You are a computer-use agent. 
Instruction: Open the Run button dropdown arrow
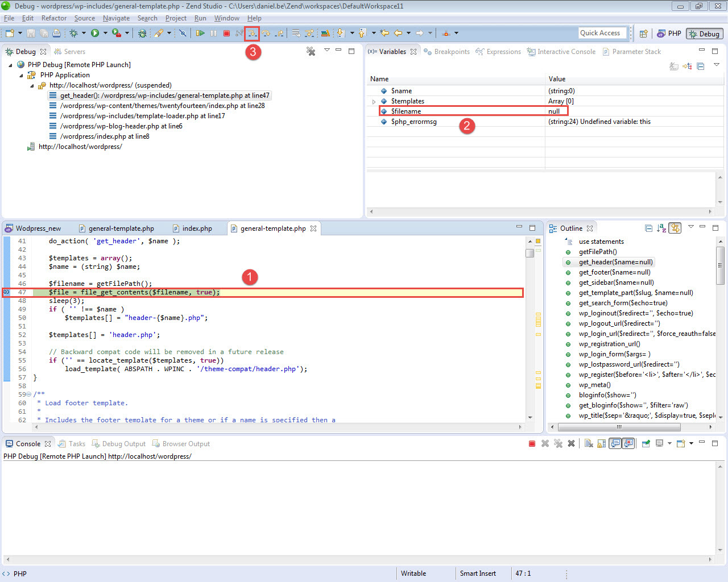point(105,34)
